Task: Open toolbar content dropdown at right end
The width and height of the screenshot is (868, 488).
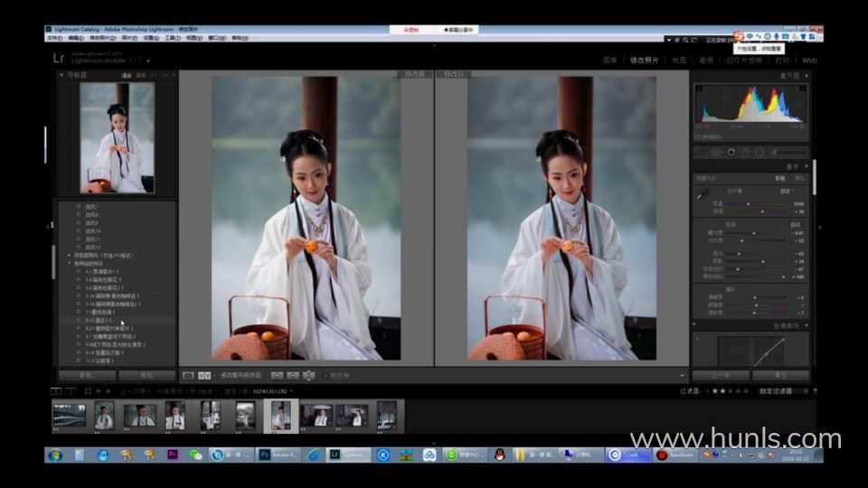Action: 682,376
